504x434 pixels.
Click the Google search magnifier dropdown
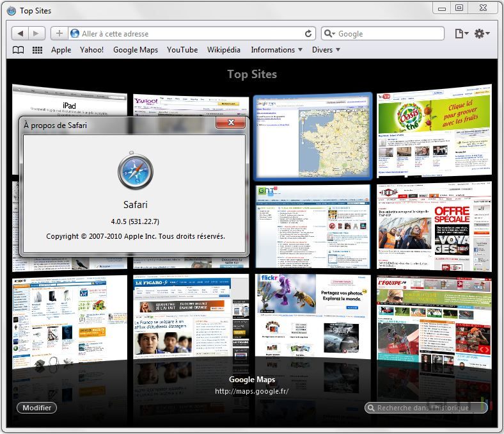click(x=329, y=33)
